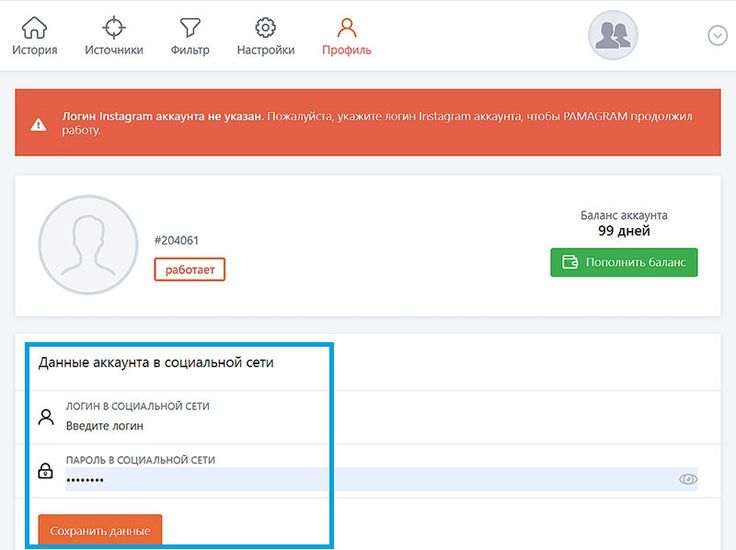
Task: Click the ЛОГИН В СОЦИАЛЬНОЙ СЕТИ label
Action: point(138,406)
